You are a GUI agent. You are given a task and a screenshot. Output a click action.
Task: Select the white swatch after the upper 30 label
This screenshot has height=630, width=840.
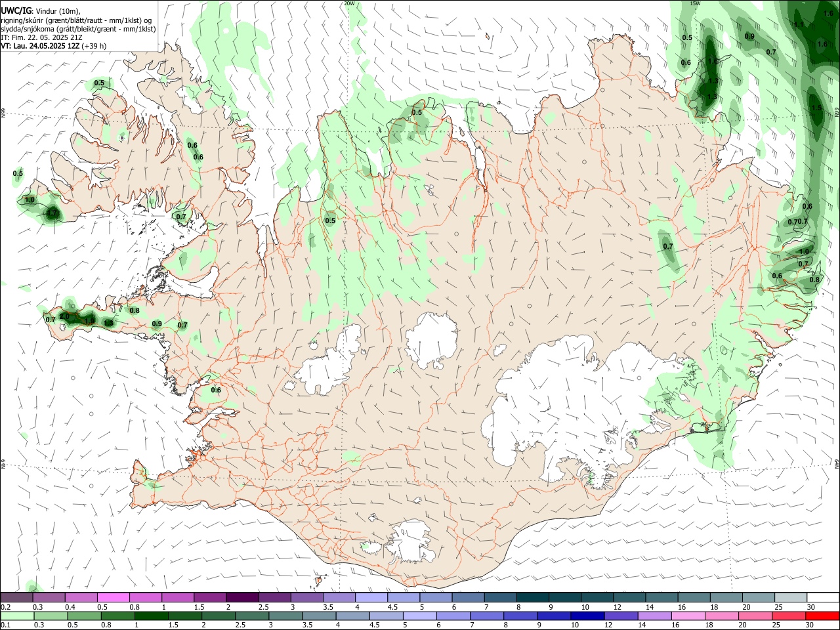coord(823,598)
